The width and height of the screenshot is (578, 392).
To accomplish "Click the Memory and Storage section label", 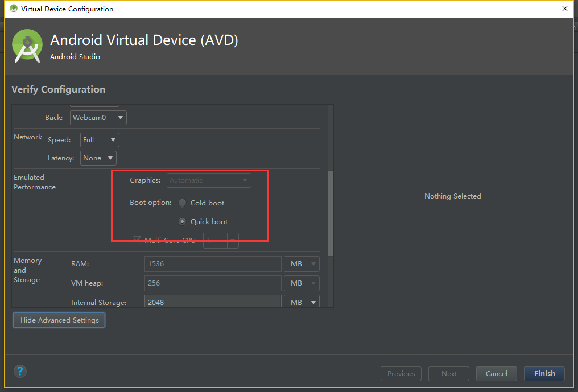I will coord(28,270).
